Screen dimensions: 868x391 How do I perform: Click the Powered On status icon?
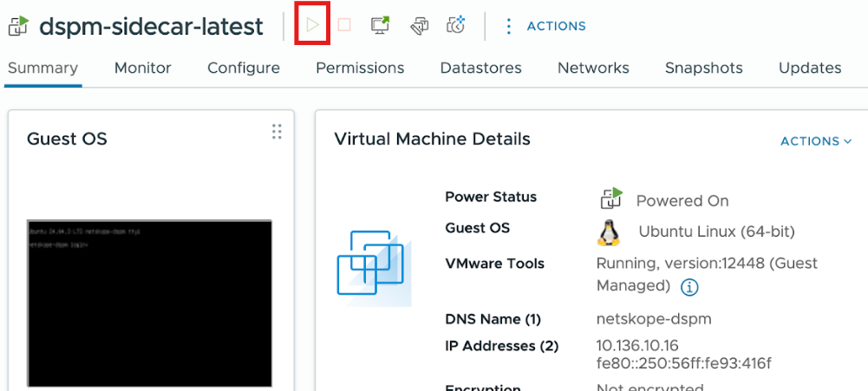point(611,199)
